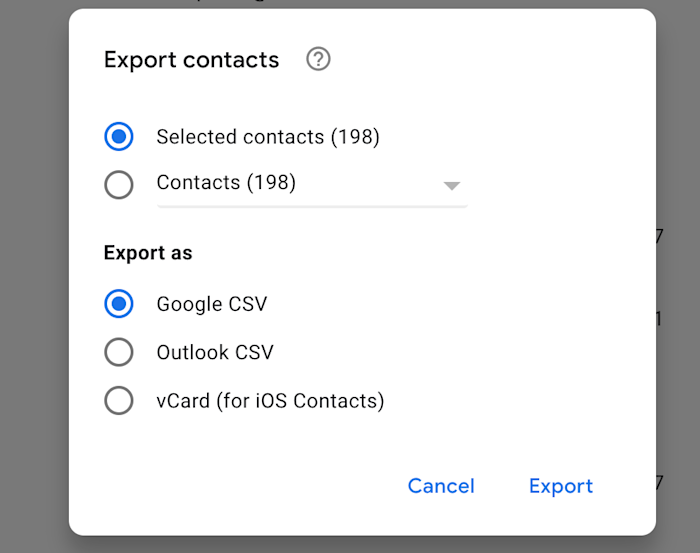This screenshot has width=700, height=553.
Task: Click the vCard (for iOS Contacts) text label
Action: coord(271,401)
